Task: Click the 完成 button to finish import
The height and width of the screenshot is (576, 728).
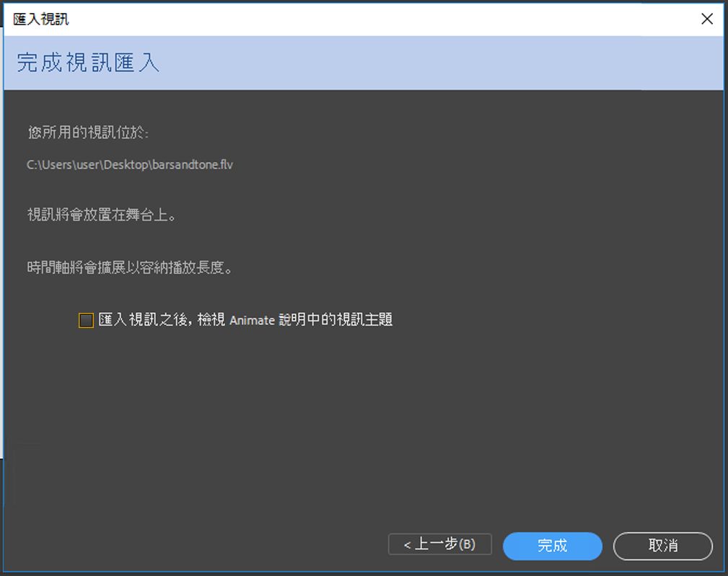Action: pyautogui.click(x=552, y=546)
